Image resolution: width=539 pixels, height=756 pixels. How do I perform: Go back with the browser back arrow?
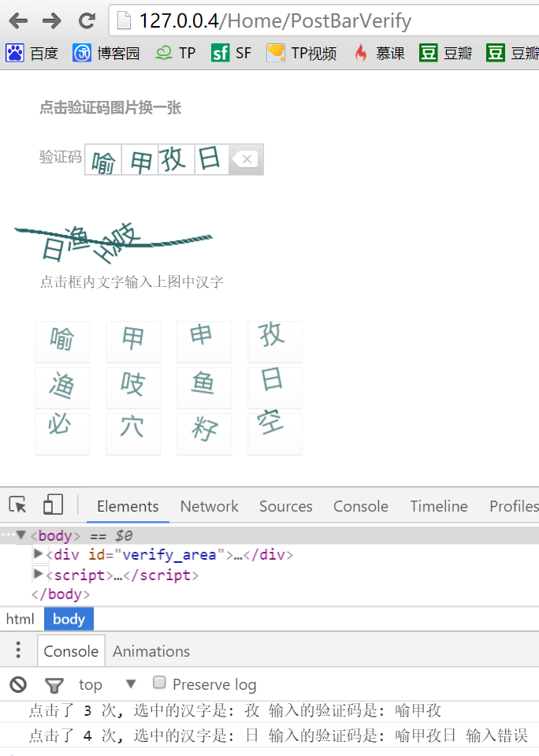(19, 20)
